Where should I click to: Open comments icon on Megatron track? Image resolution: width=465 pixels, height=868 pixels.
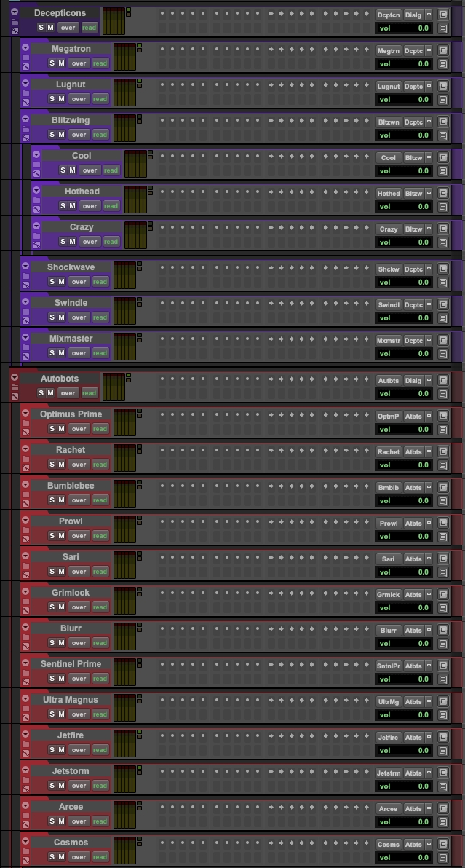point(443,64)
